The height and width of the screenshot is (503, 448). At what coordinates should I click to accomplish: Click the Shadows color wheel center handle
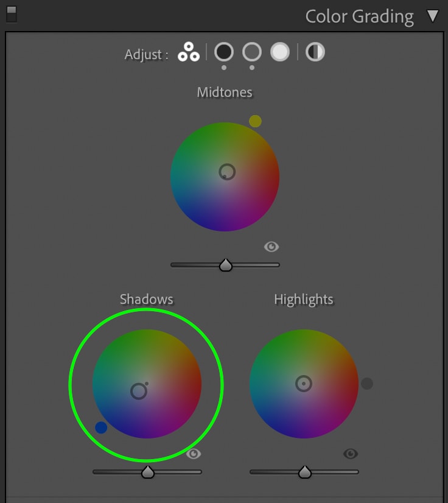(139, 391)
